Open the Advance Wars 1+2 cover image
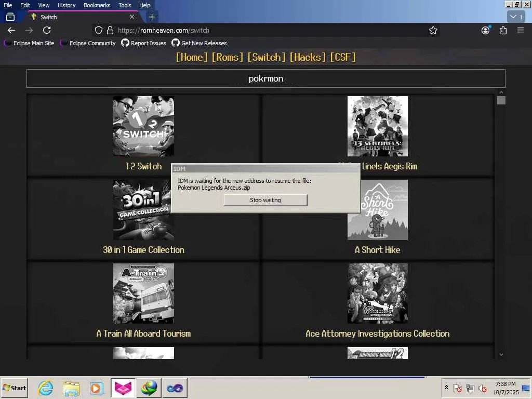The width and height of the screenshot is (532, 399). click(378, 353)
